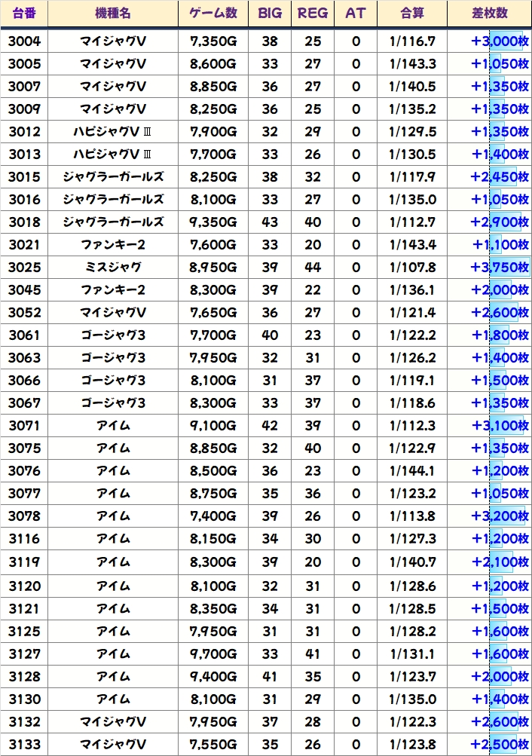Viewport: 532px width, 756px height.
Task: Click the 1/144.1 combined rate cell
Action: click(412, 471)
